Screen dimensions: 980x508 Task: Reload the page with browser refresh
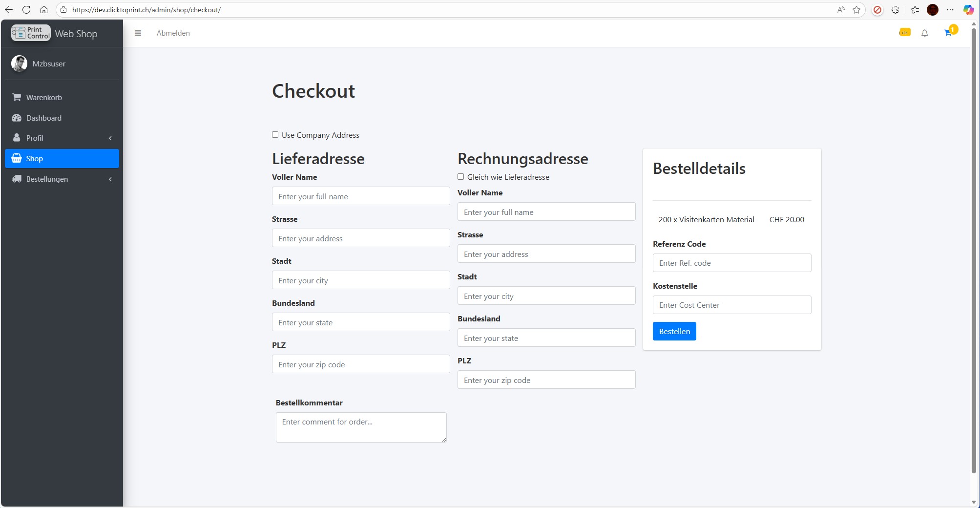26,10
